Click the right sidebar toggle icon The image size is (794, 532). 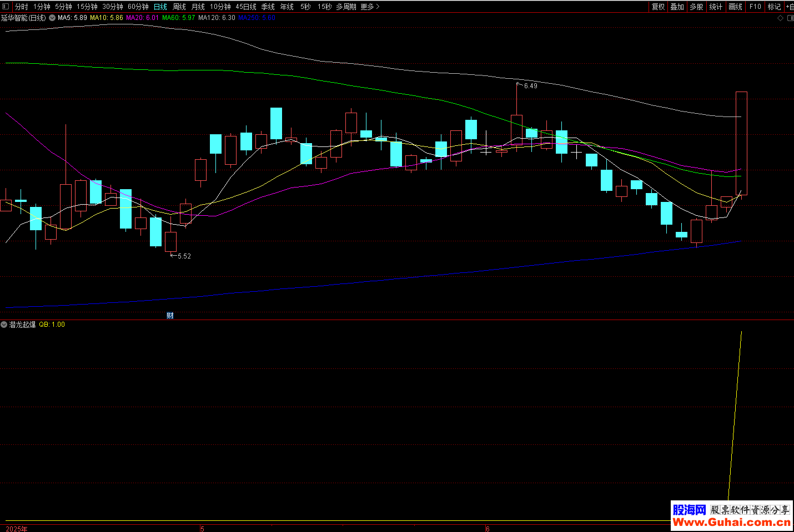pyautogui.click(x=791, y=18)
